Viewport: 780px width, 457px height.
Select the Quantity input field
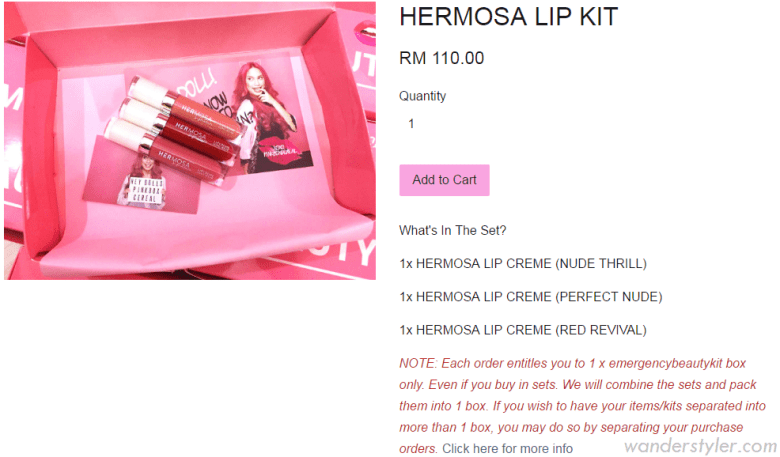click(x=438, y=124)
